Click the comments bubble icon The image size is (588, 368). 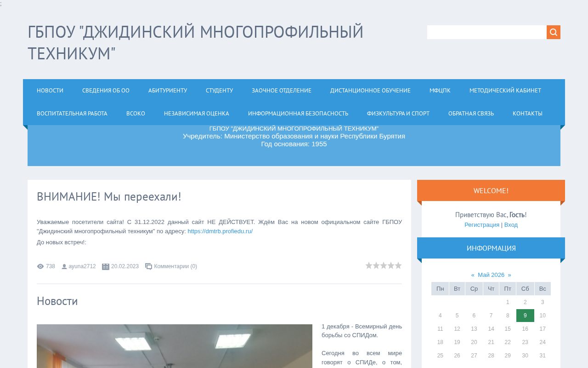[149, 266]
